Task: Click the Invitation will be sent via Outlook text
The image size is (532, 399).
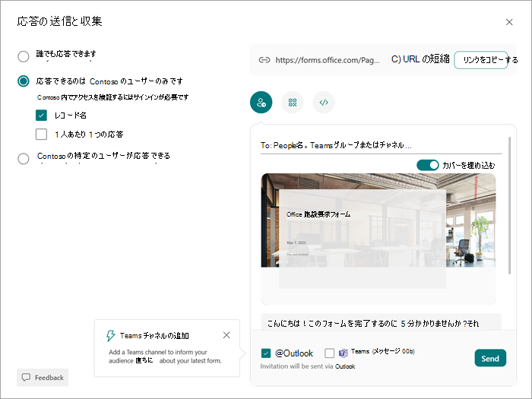Action: pos(307,366)
